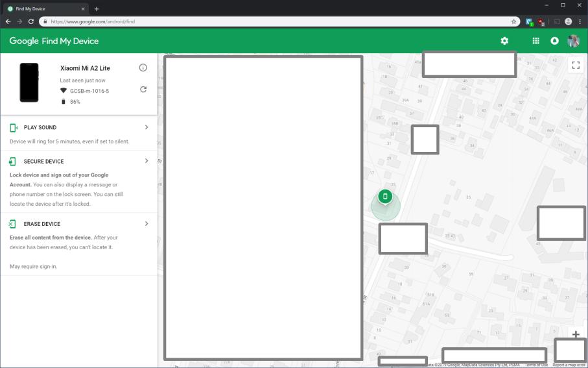588x368 pixels.
Task: Click the Play Sound phone icon
Action: [x=14, y=128]
